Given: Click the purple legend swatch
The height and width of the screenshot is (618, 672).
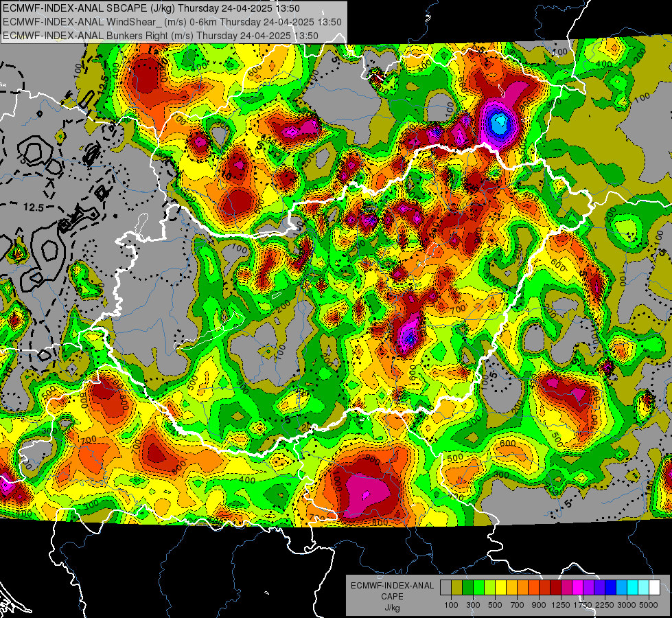Looking at the screenshot, I should point(589,588).
